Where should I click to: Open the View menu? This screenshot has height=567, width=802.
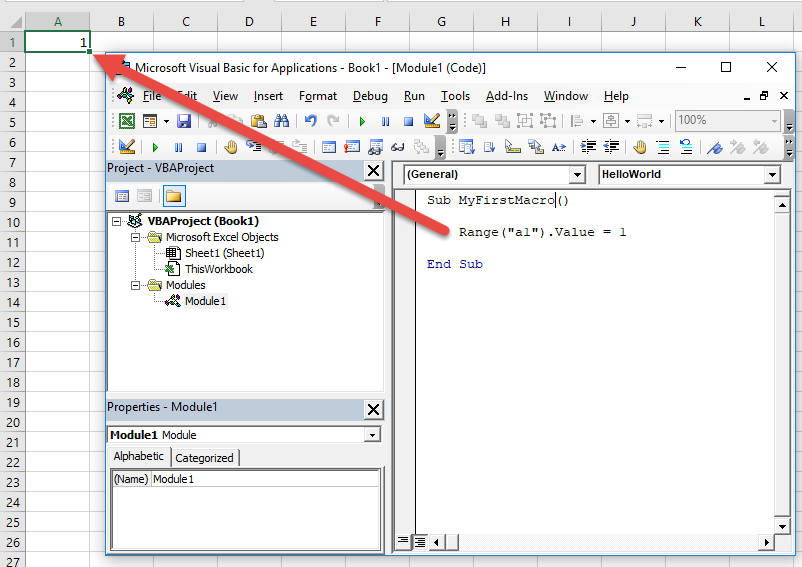point(225,96)
